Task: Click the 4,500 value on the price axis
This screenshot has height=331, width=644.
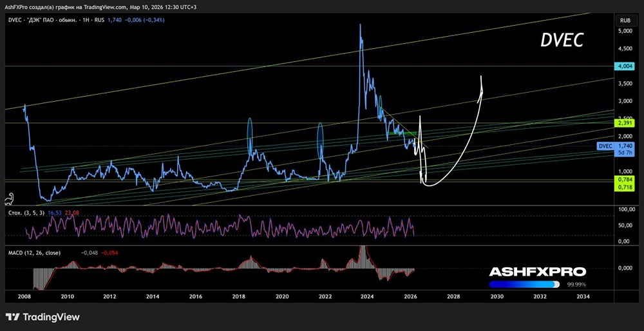Action: [x=624, y=48]
